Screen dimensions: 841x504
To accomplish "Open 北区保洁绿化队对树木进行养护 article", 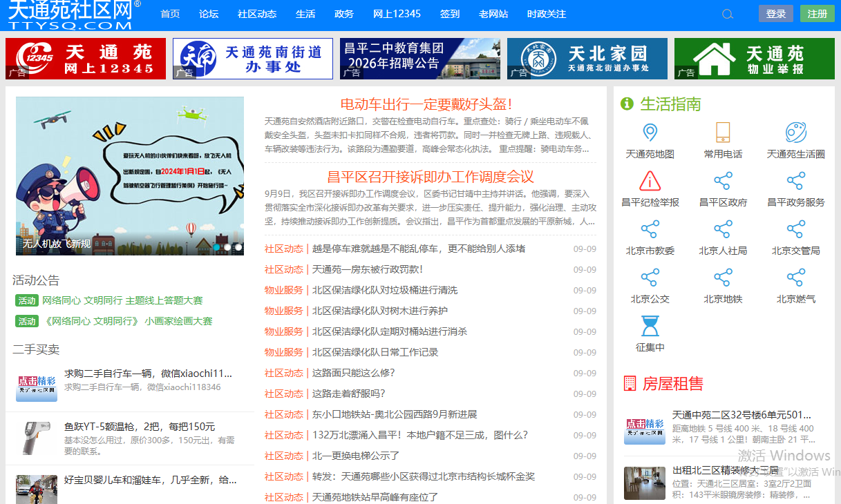I will pyautogui.click(x=380, y=311).
